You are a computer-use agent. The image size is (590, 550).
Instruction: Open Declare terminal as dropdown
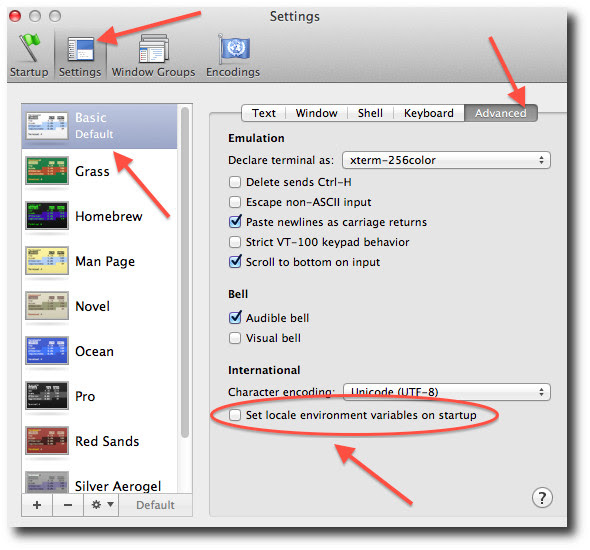point(446,160)
